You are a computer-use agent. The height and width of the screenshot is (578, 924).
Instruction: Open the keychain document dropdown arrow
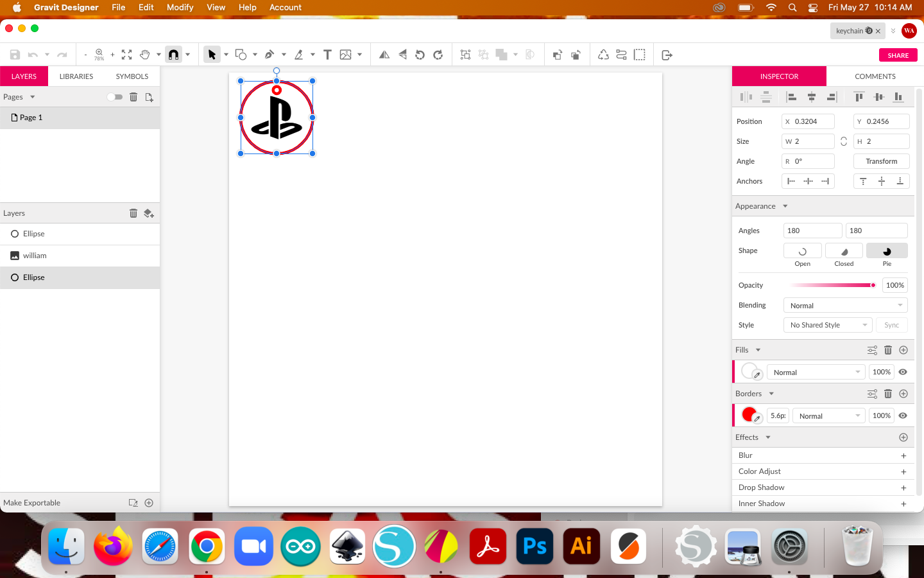[893, 31]
